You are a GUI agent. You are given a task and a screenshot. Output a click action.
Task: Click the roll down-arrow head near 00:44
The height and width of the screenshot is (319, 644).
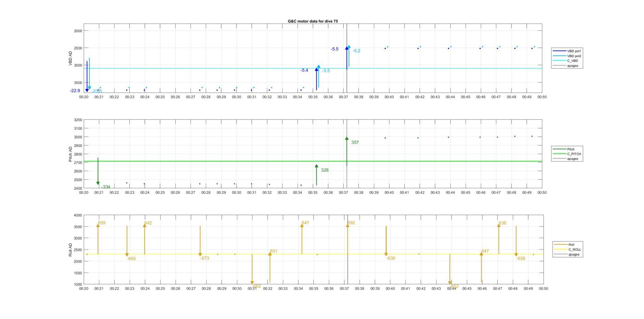tap(450, 283)
